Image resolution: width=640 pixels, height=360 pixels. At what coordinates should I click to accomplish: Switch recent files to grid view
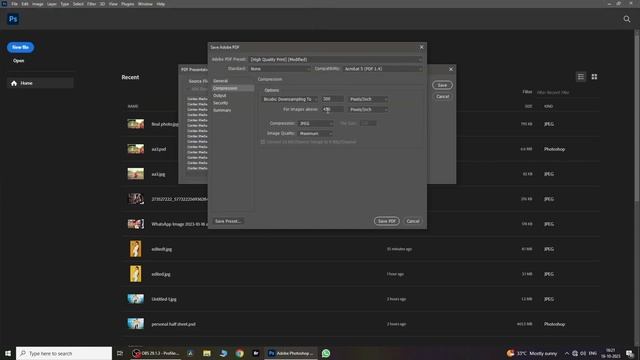594,77
